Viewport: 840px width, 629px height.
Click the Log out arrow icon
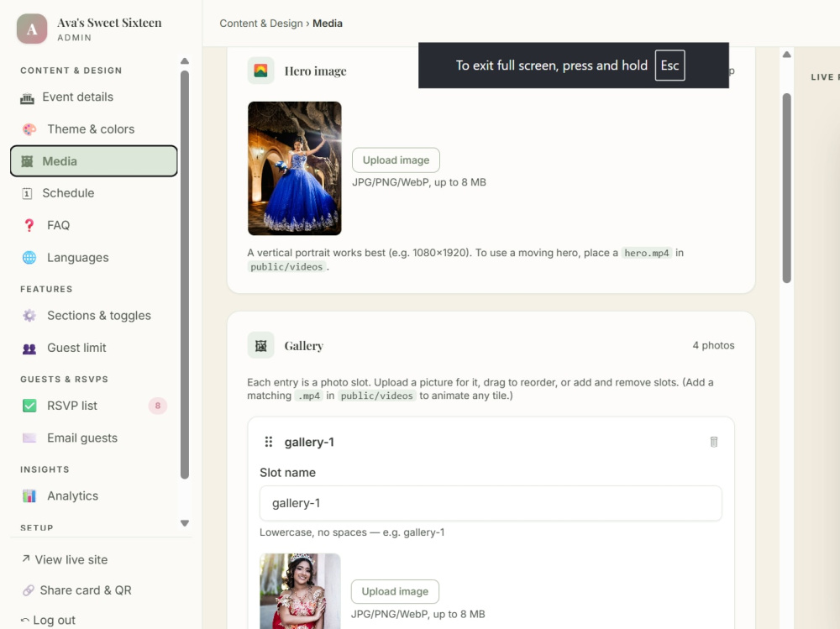[24, 620]
